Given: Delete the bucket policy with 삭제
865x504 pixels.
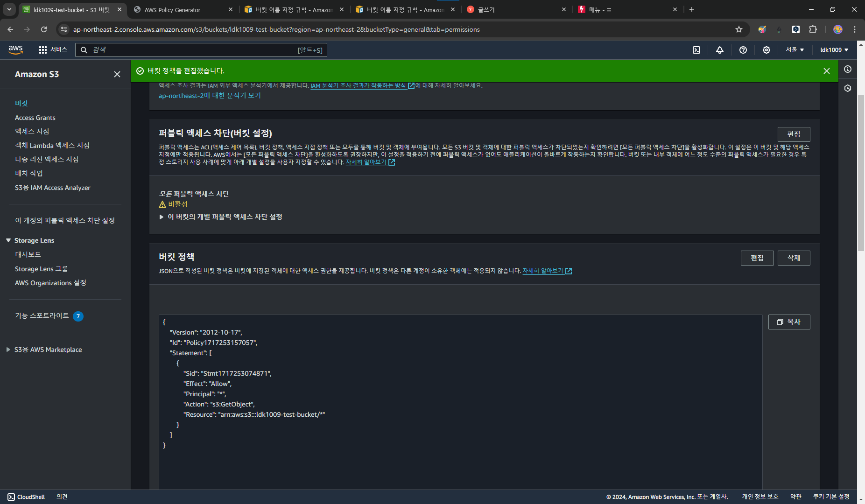Looking at the screenshot, I should pos(794,258).
